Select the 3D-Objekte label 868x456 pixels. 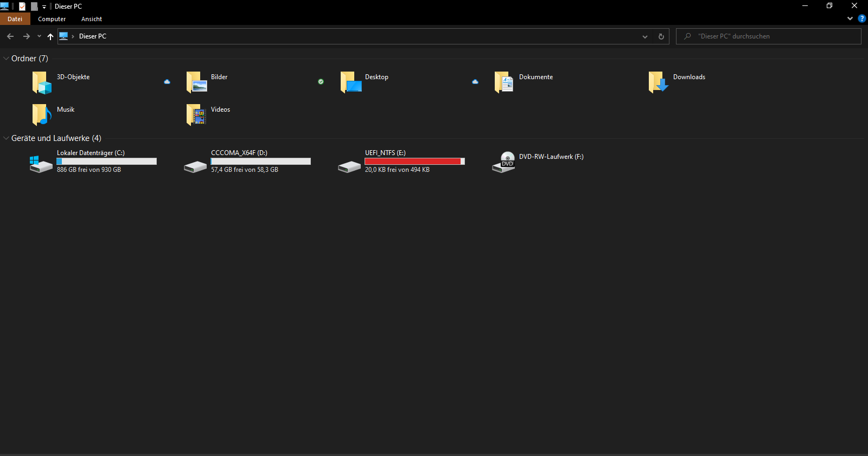(73, 77)
